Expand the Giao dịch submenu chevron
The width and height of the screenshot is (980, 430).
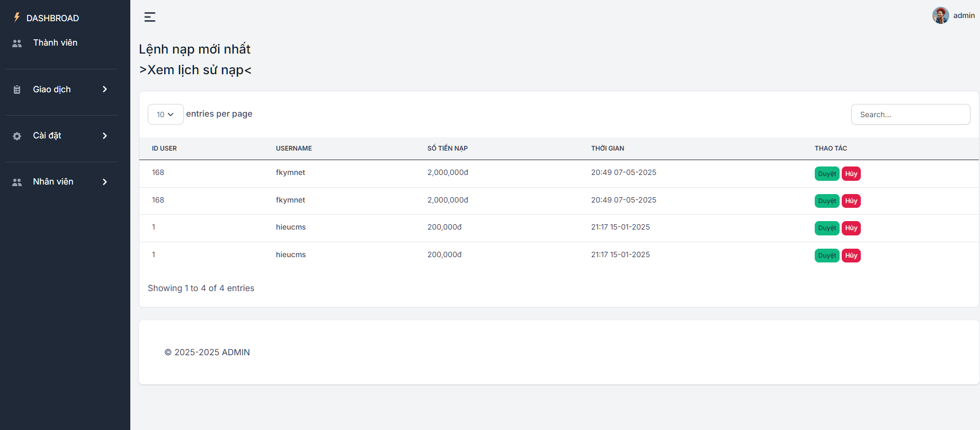[105, 90]
